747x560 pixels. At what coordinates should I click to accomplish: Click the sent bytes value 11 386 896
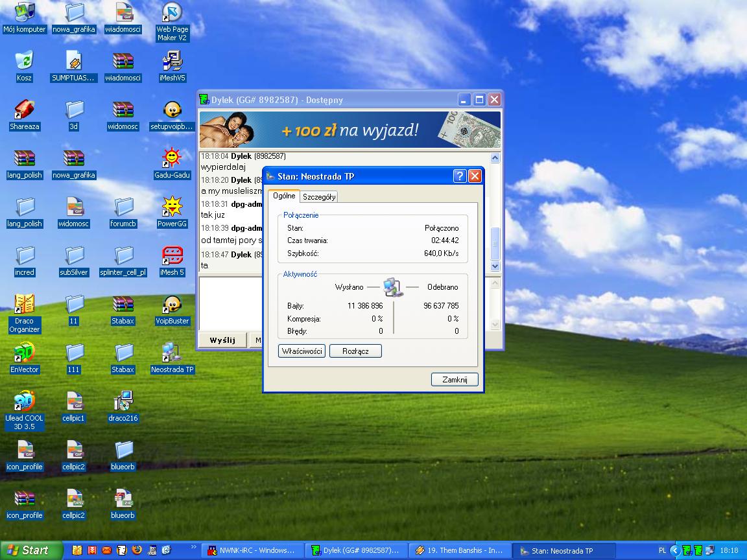(x=365, y=306)
